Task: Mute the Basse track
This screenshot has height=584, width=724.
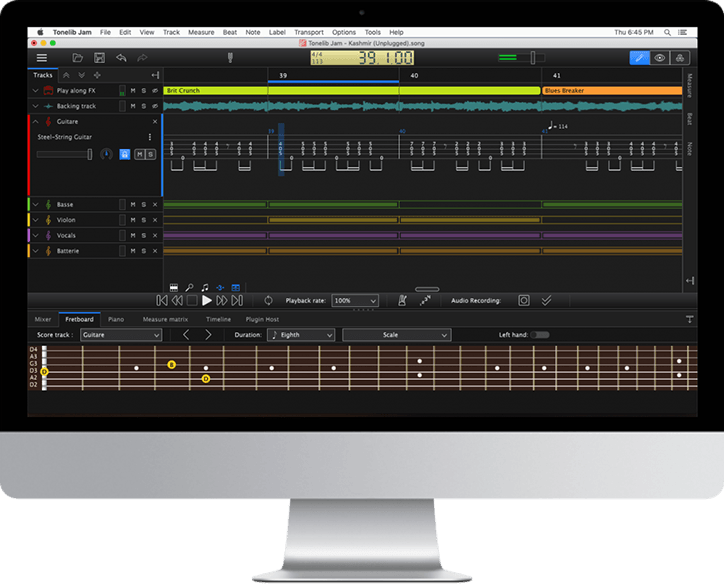Action: [x=133, y=205]
